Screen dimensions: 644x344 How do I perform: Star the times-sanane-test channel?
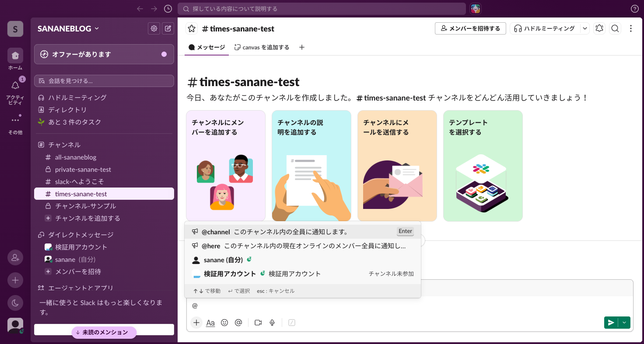pyautogui.click(x=192, y=28)
